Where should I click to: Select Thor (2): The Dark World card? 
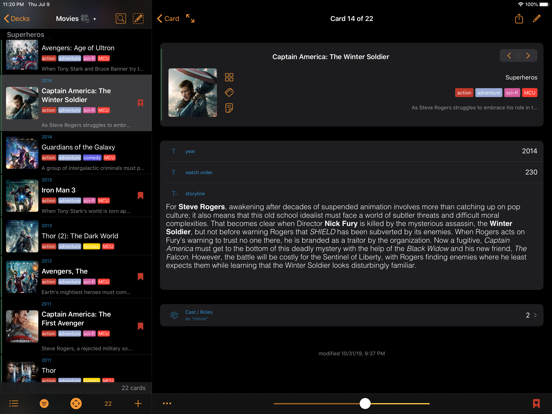click(x=76, y=237)
